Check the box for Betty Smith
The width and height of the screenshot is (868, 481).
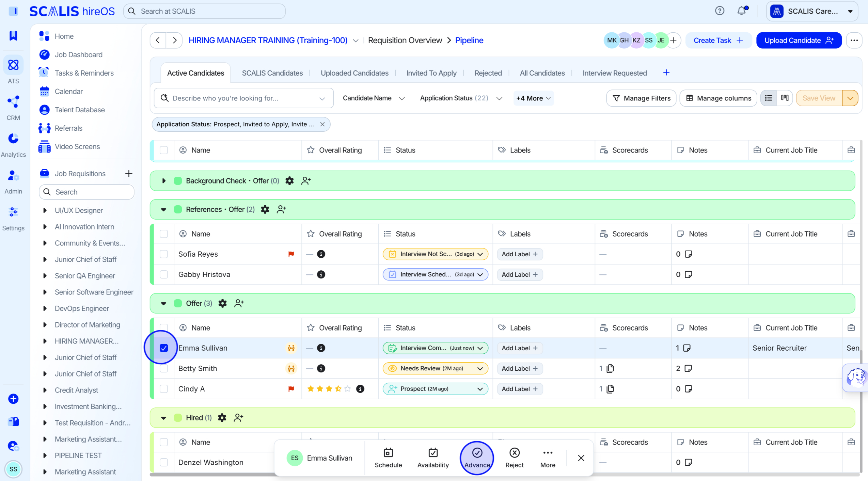click(164, 368)
